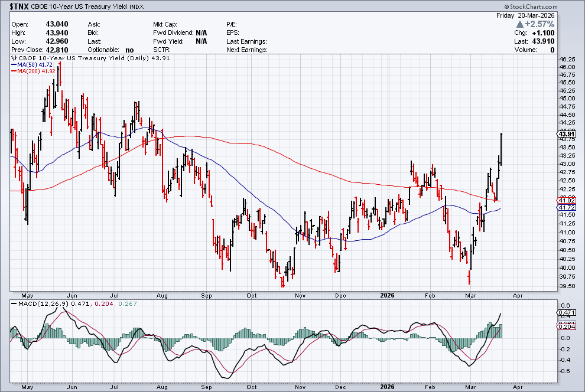Click the Aug label under price chart

[x=162, y=296]
